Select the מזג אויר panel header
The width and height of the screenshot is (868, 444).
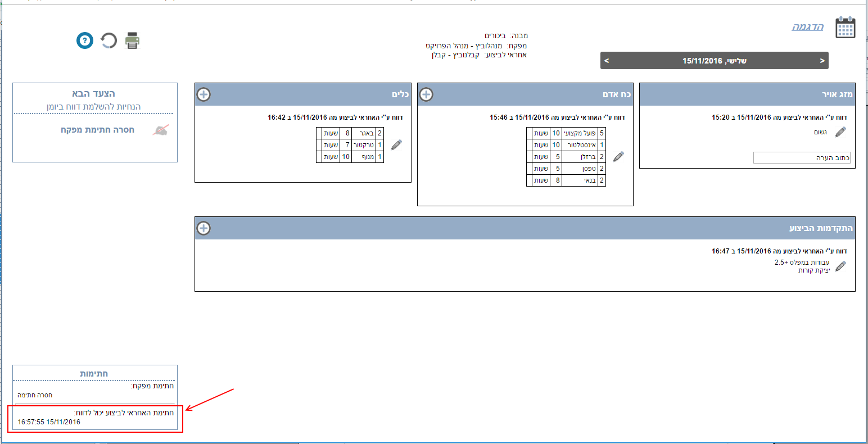pyautogui.click(x=747, y=94)
